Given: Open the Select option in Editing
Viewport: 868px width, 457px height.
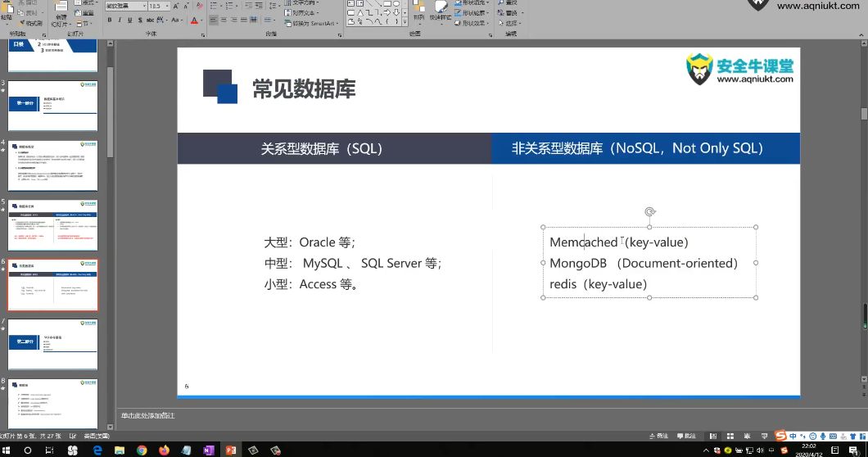Looking at the screenshot, I should coord(509,23).
